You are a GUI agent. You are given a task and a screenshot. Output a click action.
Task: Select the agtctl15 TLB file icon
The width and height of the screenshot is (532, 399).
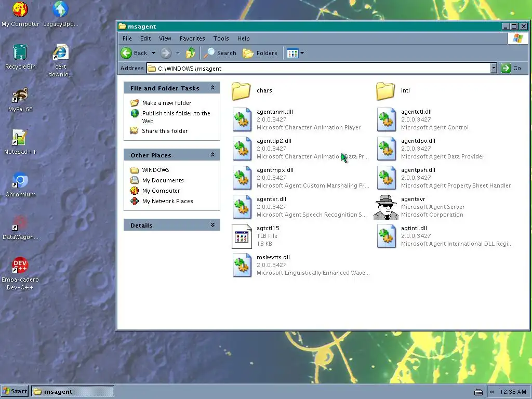pyautogui.click(x=242, y=236)
